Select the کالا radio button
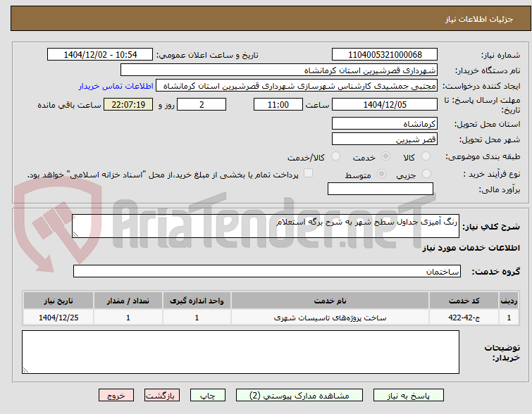The image size is (532, 414). pyautogui.click(x=426, y=156)
